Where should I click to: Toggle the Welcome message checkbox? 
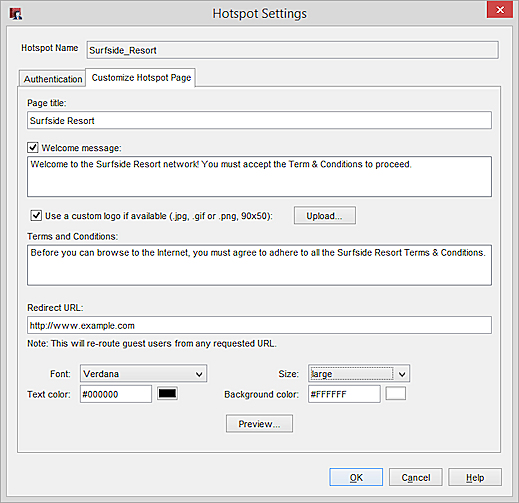33,147
